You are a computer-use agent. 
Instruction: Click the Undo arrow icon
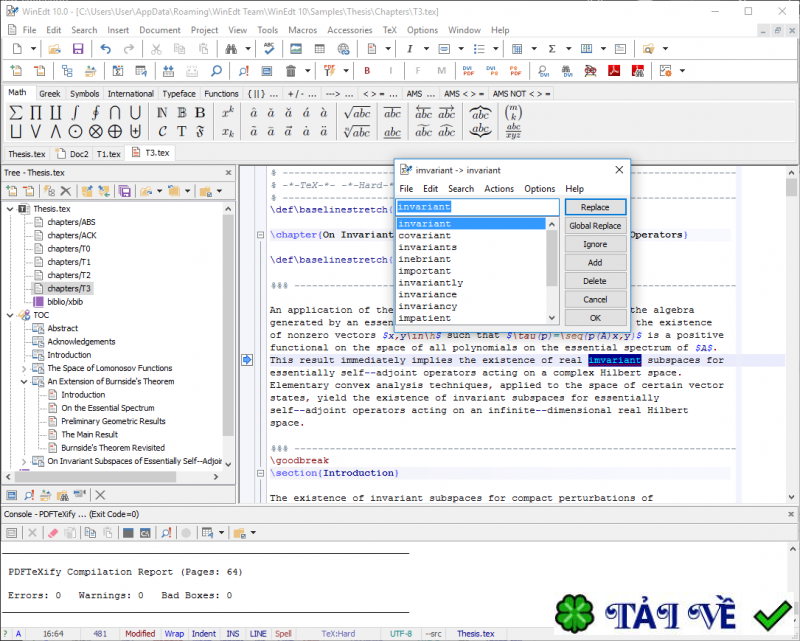click(x=104, y=49)
